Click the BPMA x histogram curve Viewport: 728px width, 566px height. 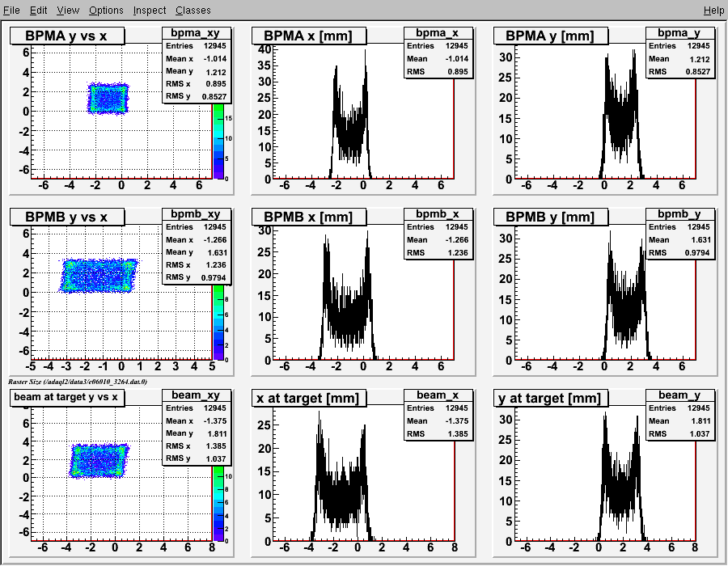350,134
